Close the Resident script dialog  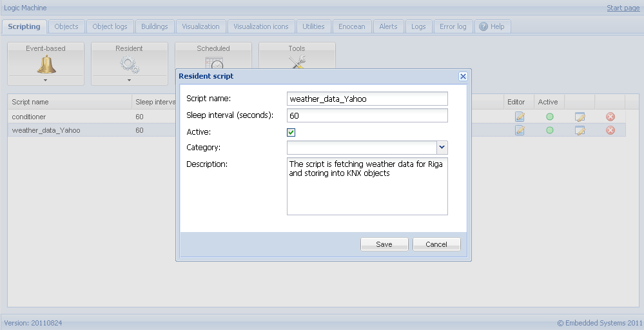(463, 76)
